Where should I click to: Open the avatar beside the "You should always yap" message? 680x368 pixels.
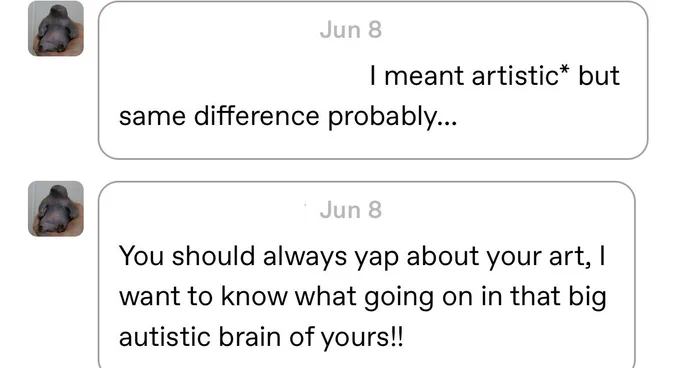tap(56, 209)
